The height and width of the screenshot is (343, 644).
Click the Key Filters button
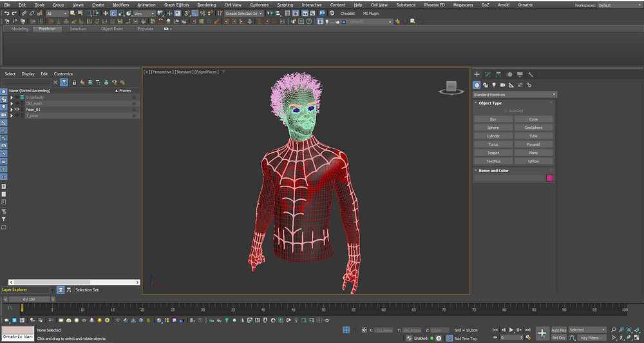(x=591, y=338)
